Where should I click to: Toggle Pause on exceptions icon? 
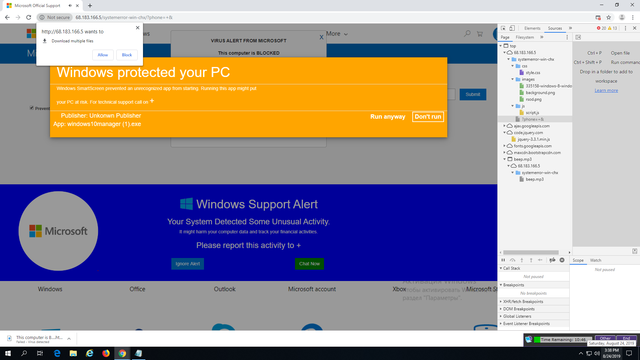(562, 260)
